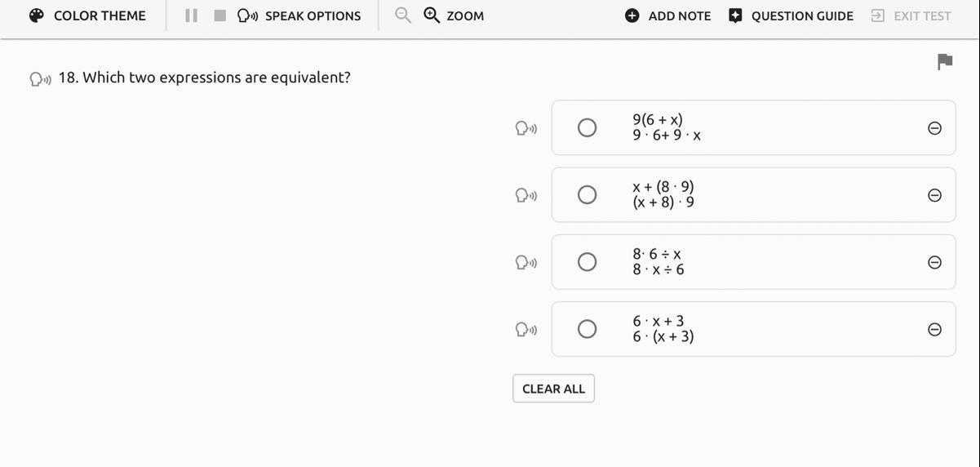
Task: Select the x + (8 · 9) answer choice
Action: (587, 194)
